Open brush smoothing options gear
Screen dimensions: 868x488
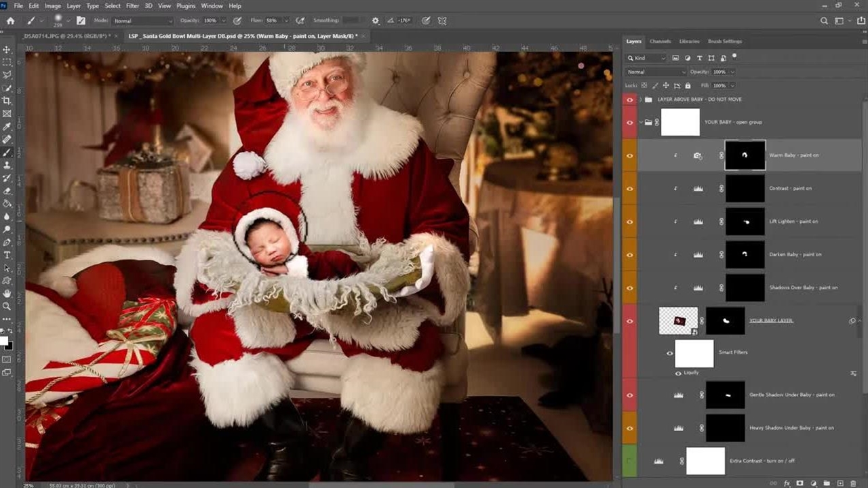(x=375, y=21)
